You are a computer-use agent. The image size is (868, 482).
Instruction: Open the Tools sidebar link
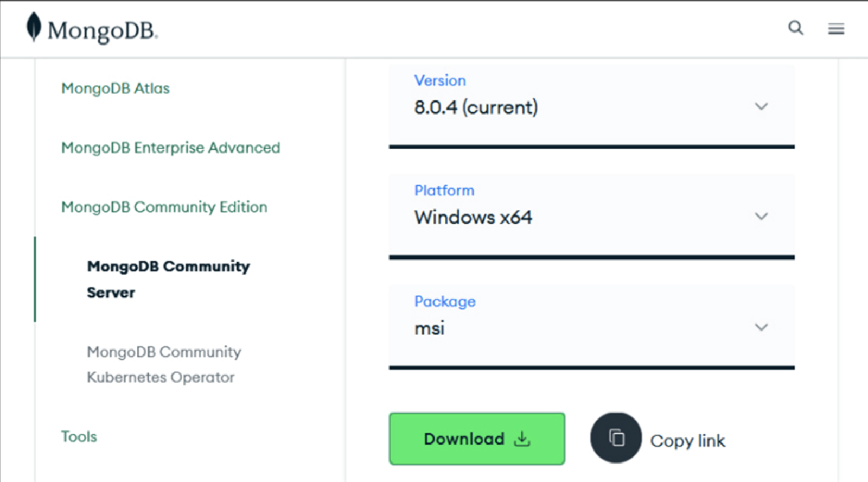click(x=79, y=436)
